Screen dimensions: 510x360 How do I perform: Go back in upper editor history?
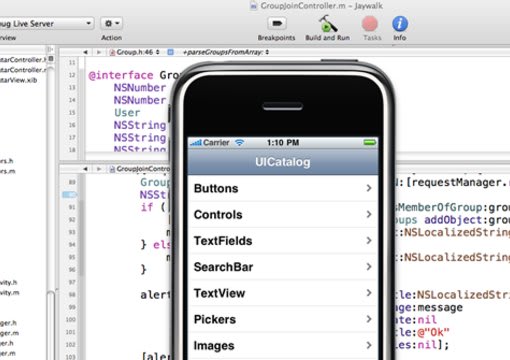click(85, 52)
